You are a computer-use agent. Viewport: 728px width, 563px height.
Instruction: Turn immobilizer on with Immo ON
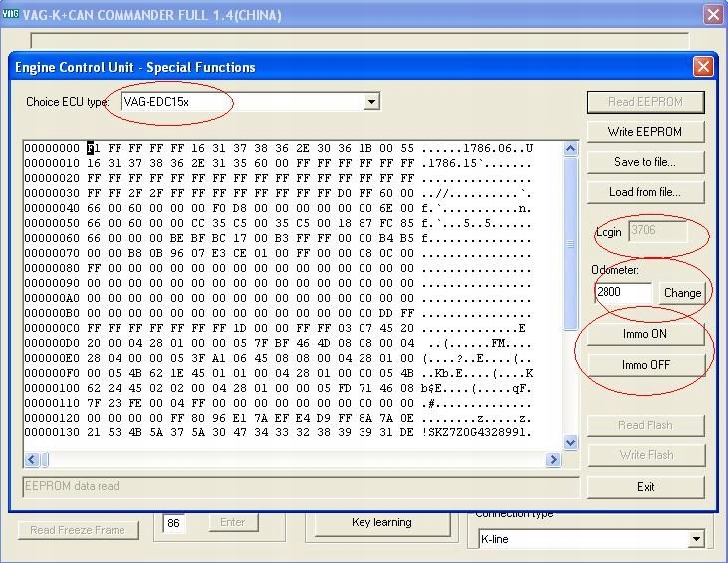[x=645, y=334]
